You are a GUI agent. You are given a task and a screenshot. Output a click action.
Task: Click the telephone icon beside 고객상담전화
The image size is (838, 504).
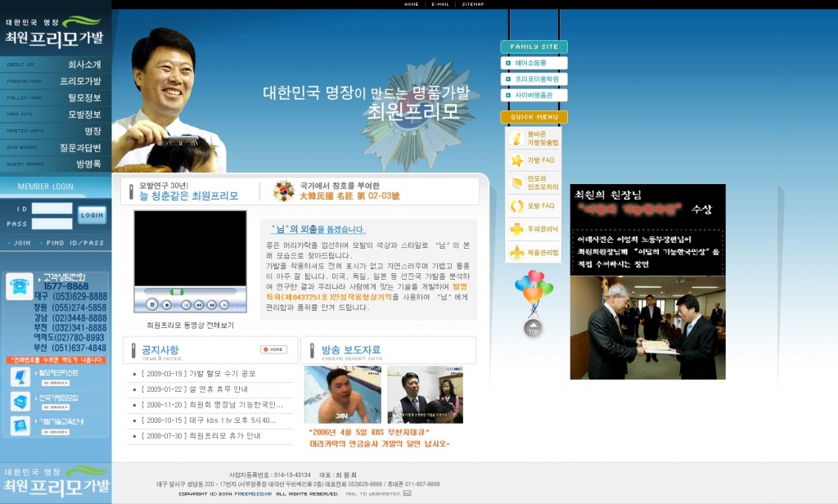[20, 286]
